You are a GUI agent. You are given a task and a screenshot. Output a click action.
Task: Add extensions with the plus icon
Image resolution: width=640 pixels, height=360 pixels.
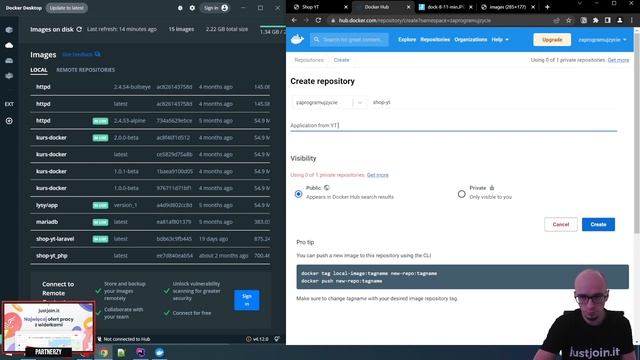9,121
